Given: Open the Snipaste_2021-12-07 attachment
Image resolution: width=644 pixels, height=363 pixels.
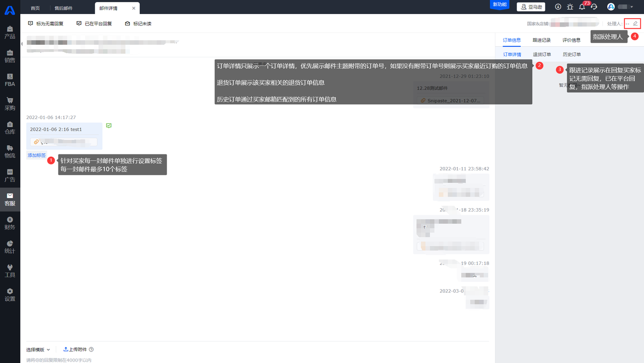Looking at the screenshot, I should pyautogui.click(x=451, y=101).
